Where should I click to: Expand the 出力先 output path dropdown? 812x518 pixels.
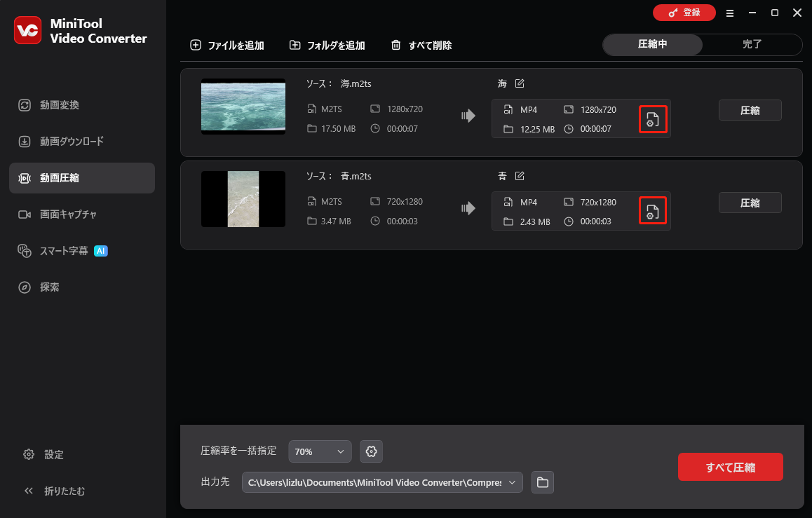513,482
